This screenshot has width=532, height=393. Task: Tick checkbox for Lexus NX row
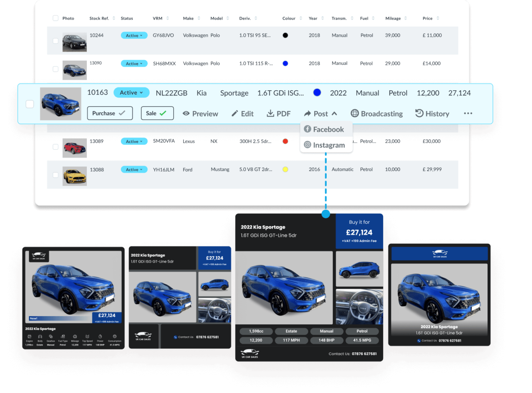point(56,147)
